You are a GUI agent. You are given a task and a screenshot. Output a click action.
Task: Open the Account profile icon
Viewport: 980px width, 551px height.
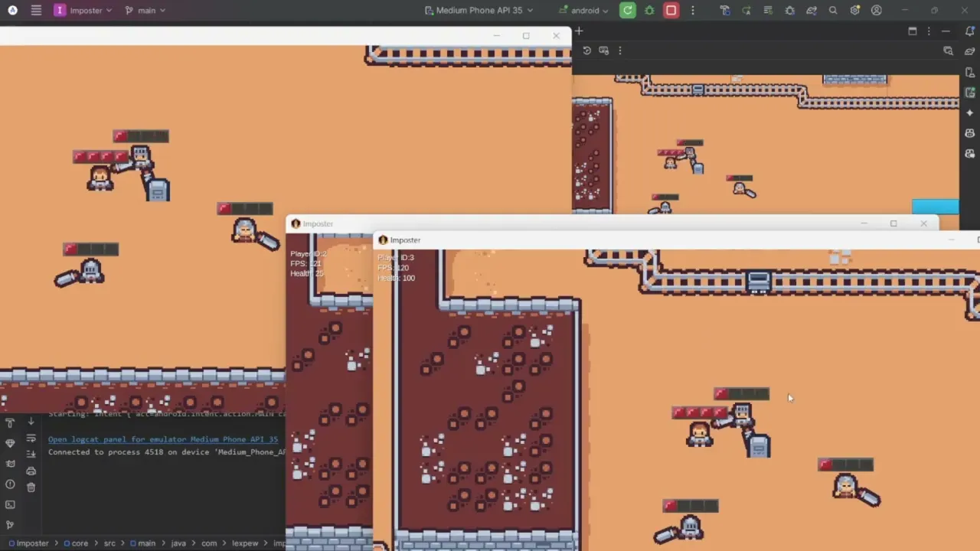click(x=877, y=11)
